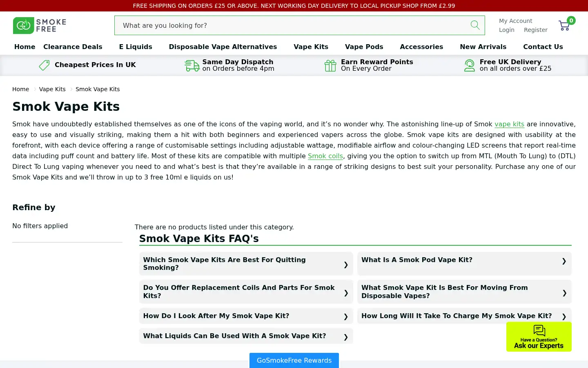The width and height of the screenshot is (588, 368).
Task: Open the Vape Pods menu
Action: click(x=364, y=47)
